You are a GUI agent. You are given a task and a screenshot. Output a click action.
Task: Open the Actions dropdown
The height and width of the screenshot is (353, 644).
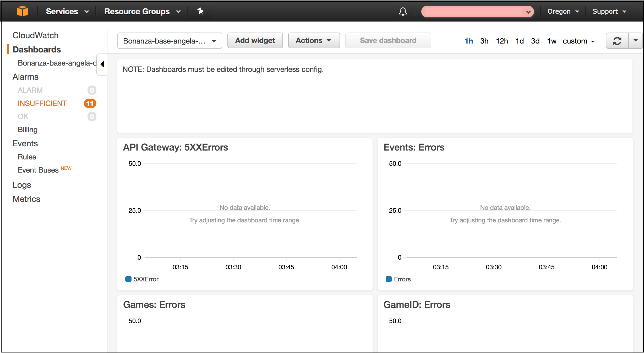314,40
